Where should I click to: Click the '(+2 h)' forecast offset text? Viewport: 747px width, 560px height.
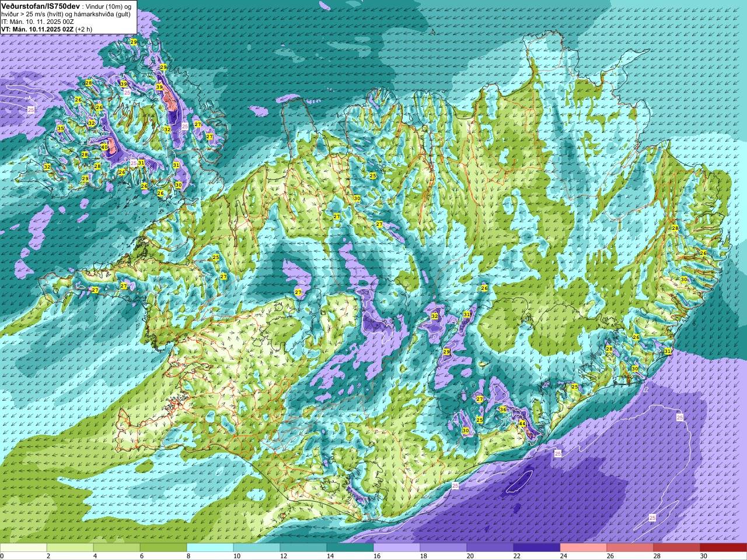(x=83, y=29)
